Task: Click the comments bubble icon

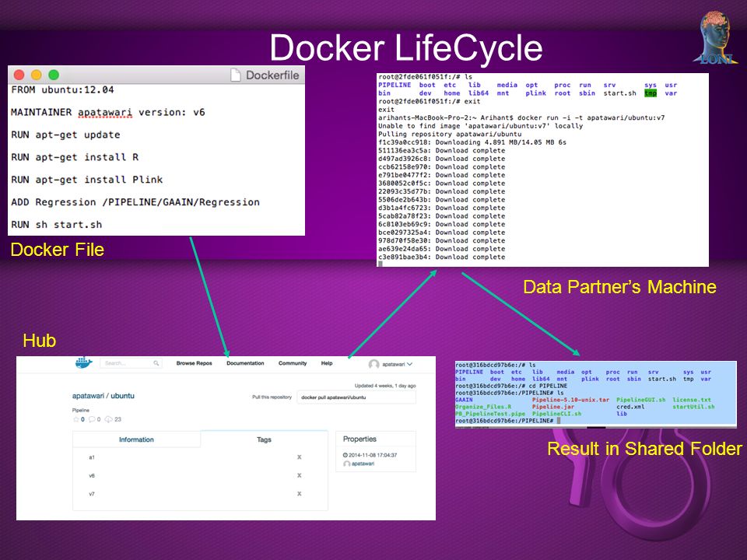Action: click(x=92, y=419)
